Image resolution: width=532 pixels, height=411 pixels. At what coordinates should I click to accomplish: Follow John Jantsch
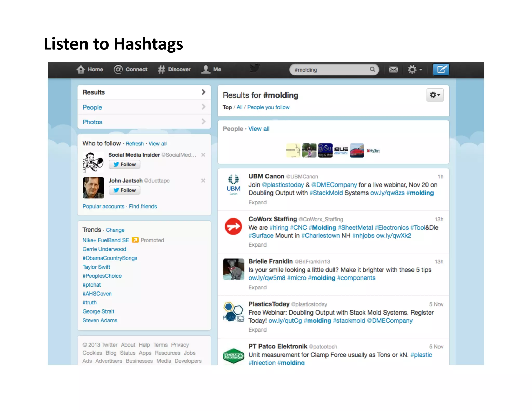[124, 190]
